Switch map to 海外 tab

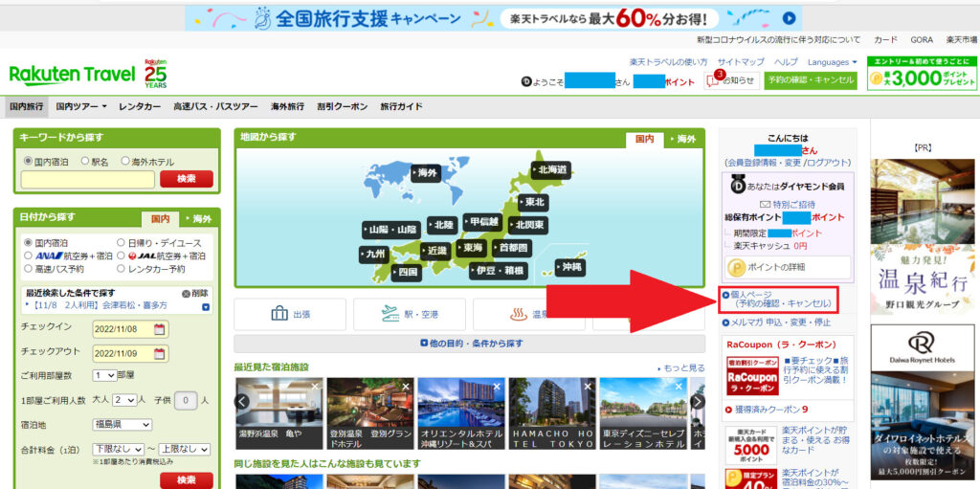pos(683,140)
